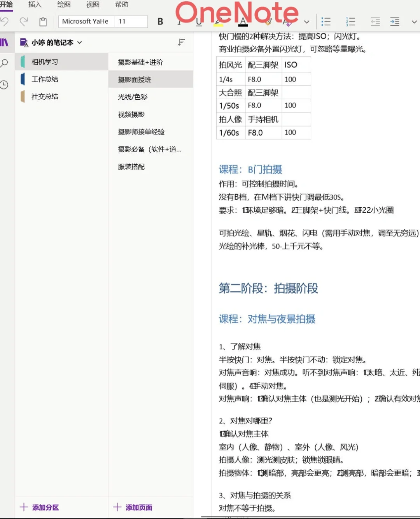This screenshot has width=420, height=519.
Task: Expand the 小婷 的笔记本 notebook dropdown
Action: (x=80, y=43)
